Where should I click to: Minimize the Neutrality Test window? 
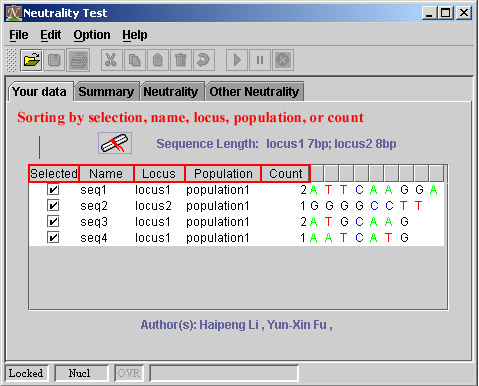click(x=429, y=13)
